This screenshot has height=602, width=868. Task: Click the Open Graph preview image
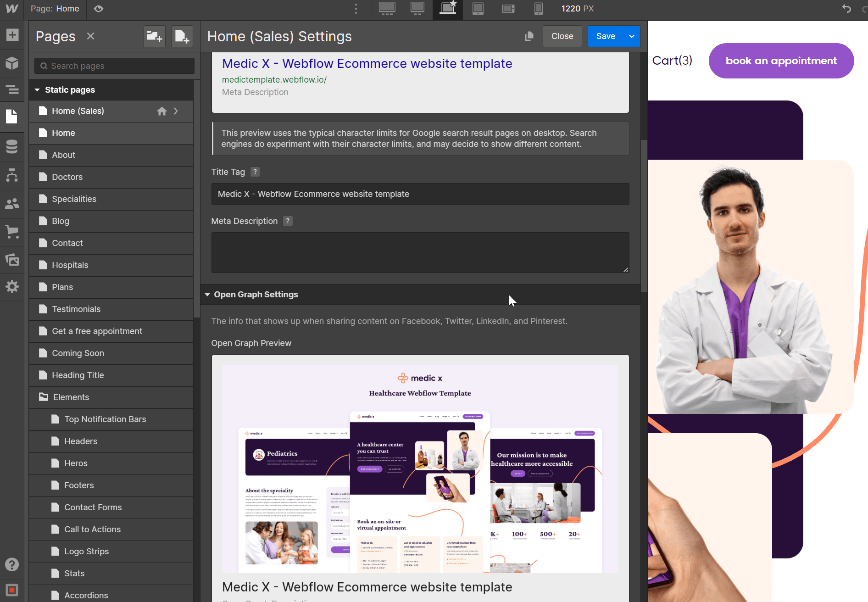[420, 469]
